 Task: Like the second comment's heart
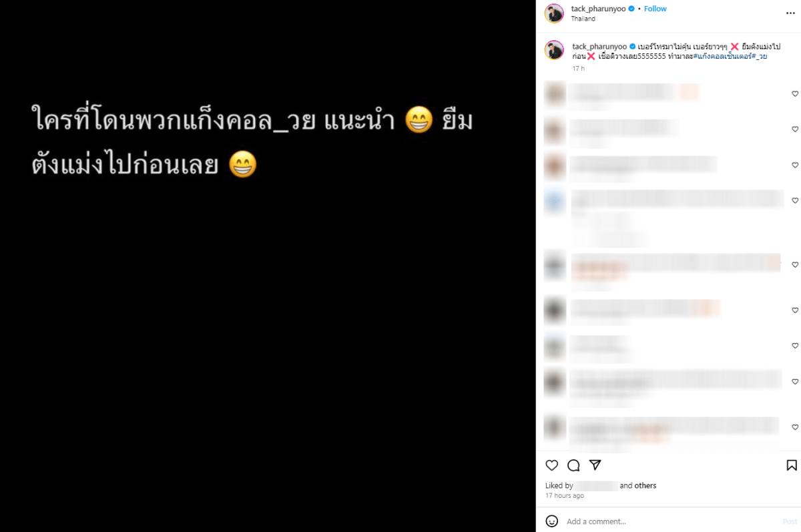pyautogui.click(x=795, y=129)
